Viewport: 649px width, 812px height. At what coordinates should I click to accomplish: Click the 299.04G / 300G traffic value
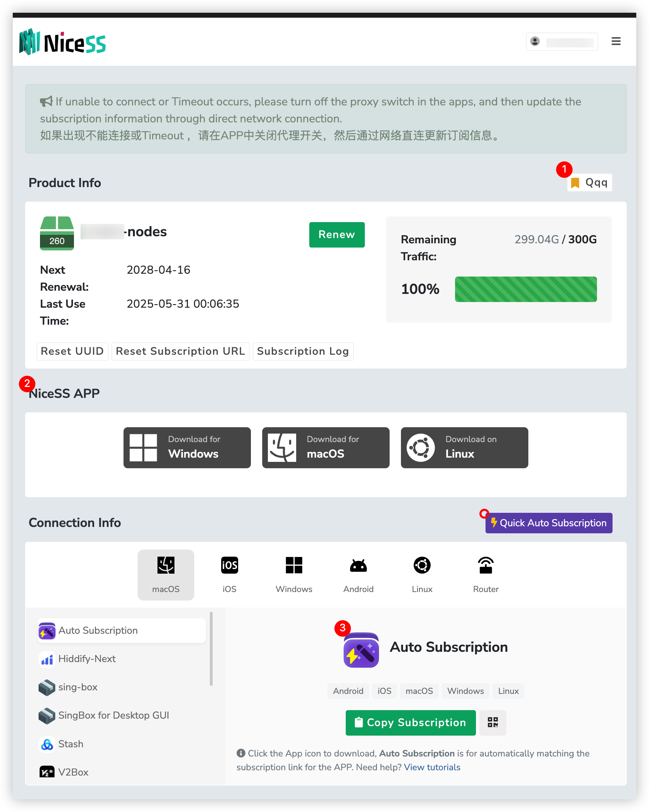556,239
